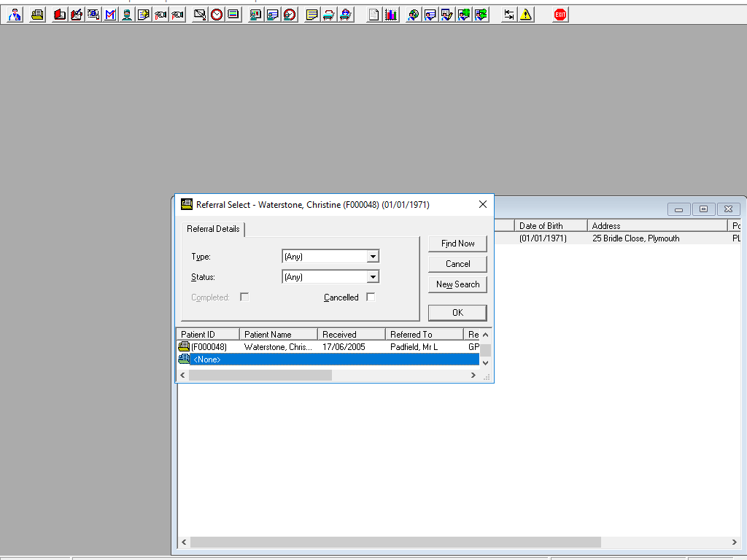Click the plain red book toolbar icon
The image size is (747, 560).
pyautogui.click(x=60, y=15)
